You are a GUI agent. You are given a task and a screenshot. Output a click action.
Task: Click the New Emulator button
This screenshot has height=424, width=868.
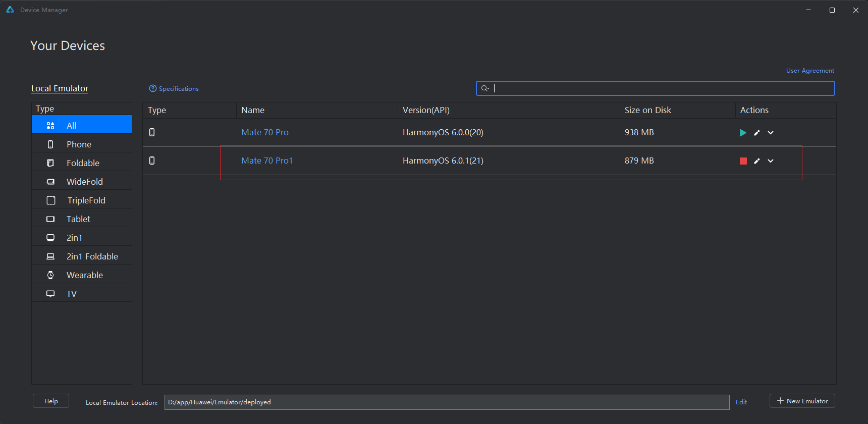coord(802,401)
